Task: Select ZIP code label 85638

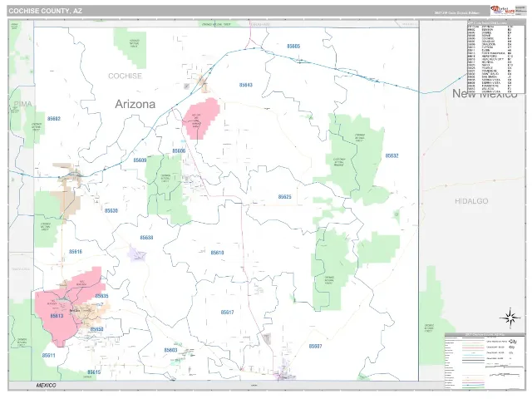Action: [146, 238]
